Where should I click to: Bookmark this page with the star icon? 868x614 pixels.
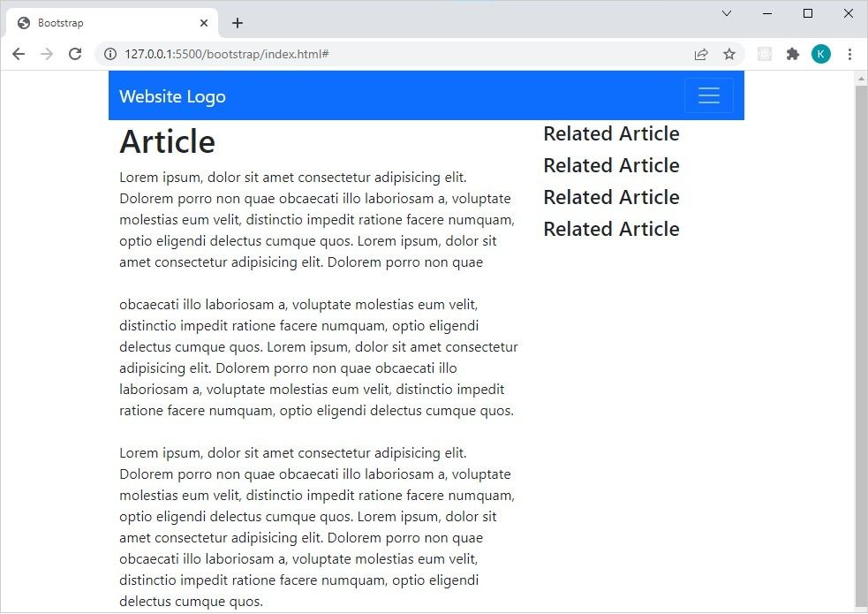click(x=729, y=54)
